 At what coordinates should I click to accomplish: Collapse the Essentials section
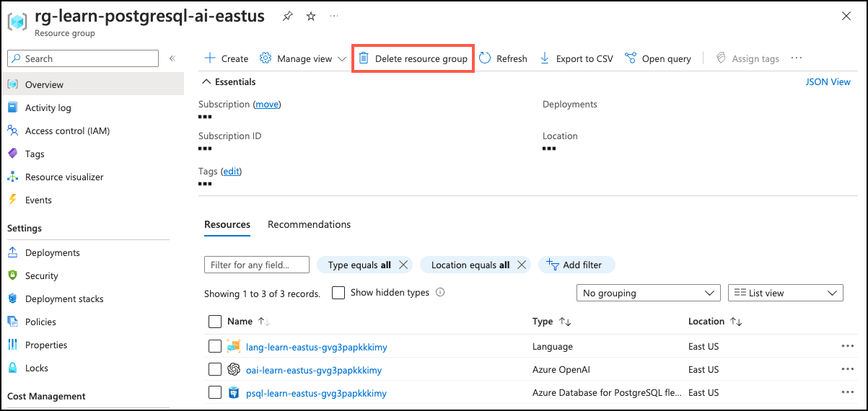click(x=206, y=81)
